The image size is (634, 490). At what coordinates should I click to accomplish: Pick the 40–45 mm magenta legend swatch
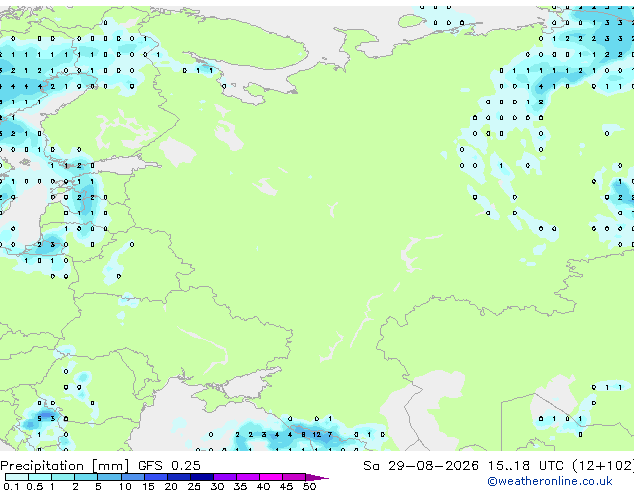click(271, 477)
